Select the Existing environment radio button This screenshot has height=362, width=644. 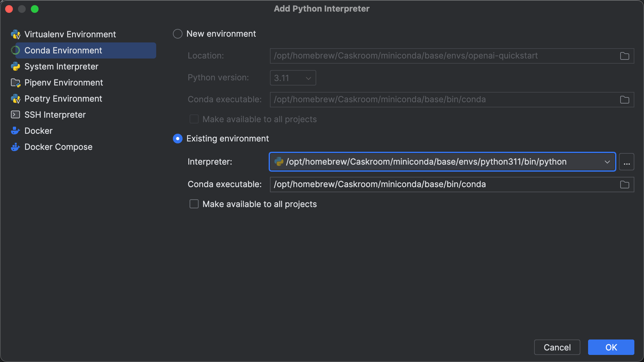178,139
